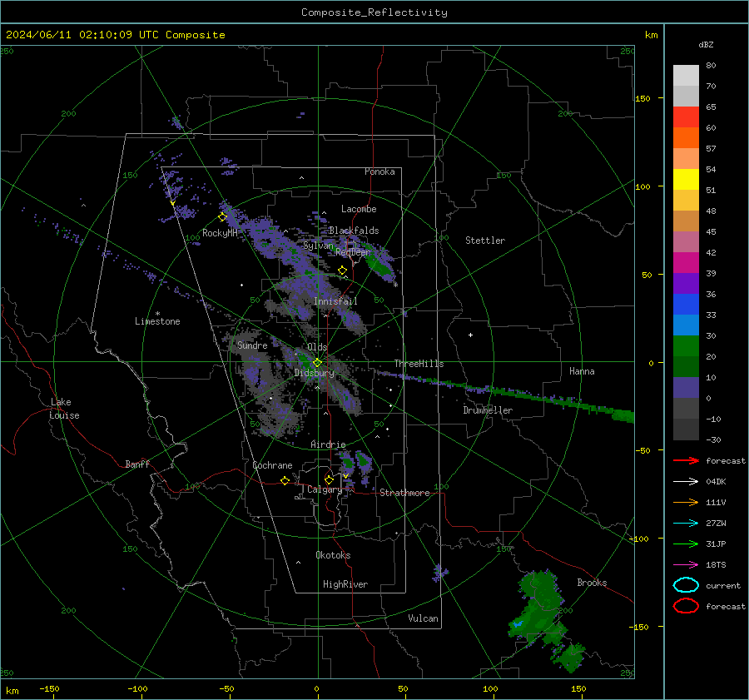Click the cyan 27ZW arrow icon

click(686, 524)
